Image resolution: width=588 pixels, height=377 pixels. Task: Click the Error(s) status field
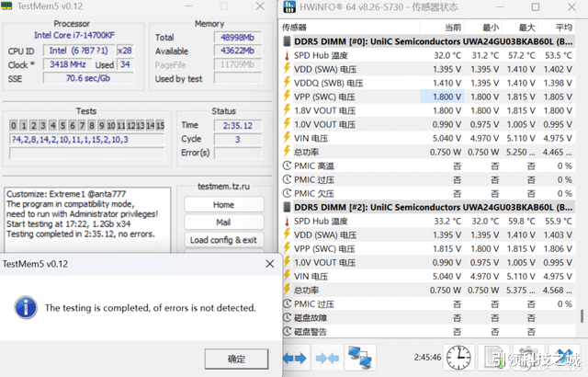(237, 153)
